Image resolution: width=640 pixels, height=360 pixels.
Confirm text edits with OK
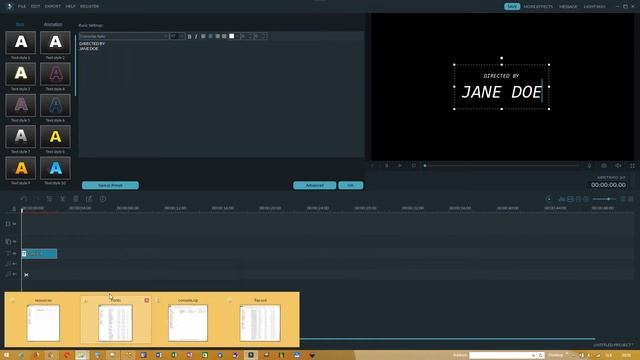[x=351, y=185]
